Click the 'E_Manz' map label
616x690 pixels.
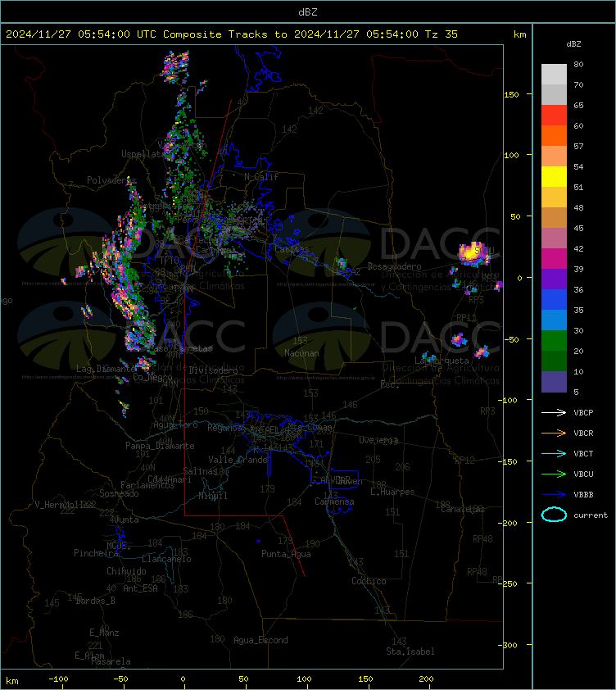[104, 633]
